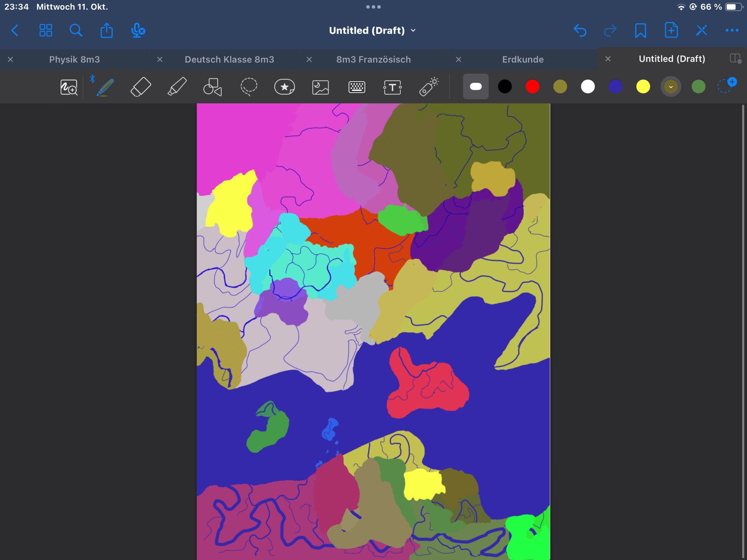The width and height of the screenshot is (747, 560).
Task: Toggle audio recording microphone
Action: [138, 30]
